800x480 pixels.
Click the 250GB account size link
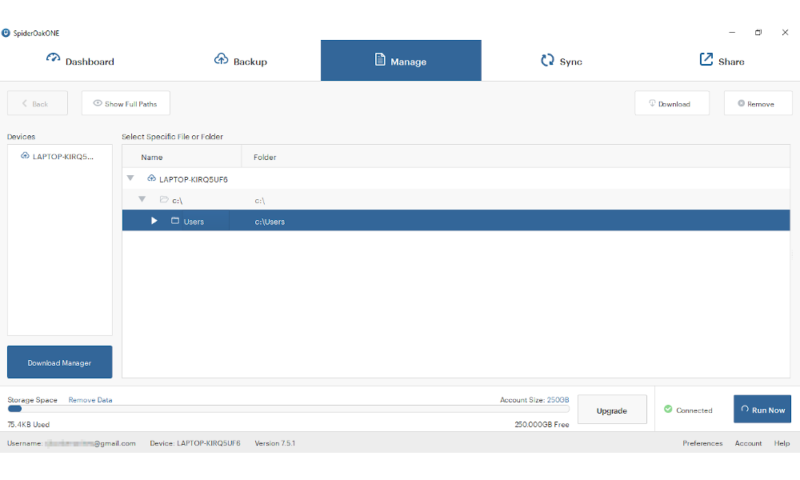(x=558, y=400)
